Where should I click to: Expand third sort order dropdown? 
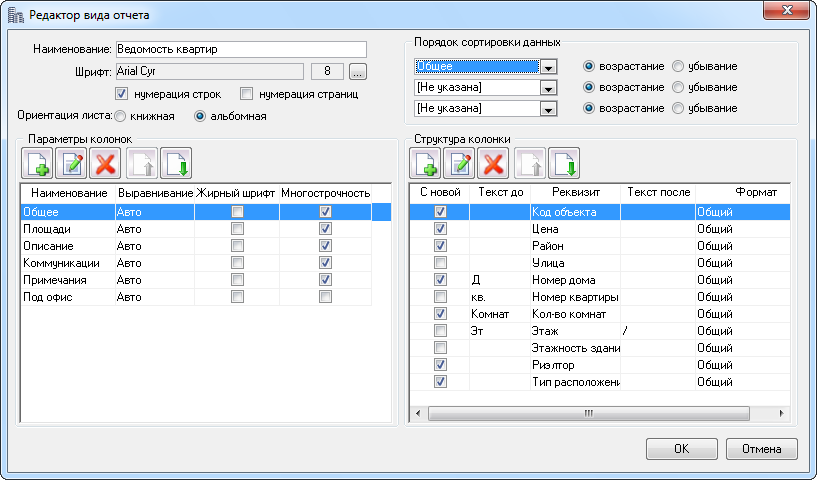pyautogui.click(x=547, y=109)
